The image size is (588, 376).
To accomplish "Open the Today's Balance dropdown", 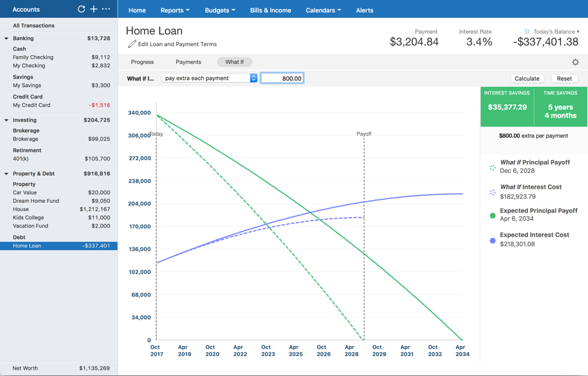I will (556, 31).
